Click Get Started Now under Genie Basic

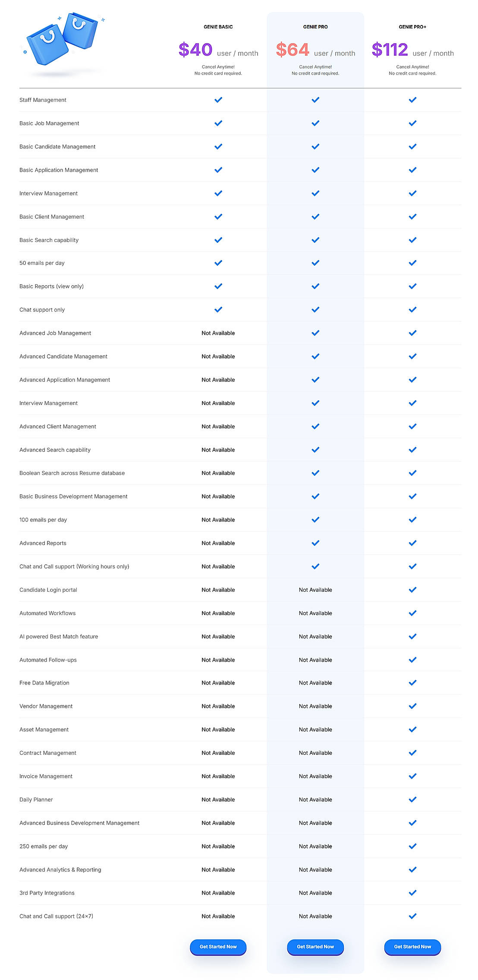218,946
